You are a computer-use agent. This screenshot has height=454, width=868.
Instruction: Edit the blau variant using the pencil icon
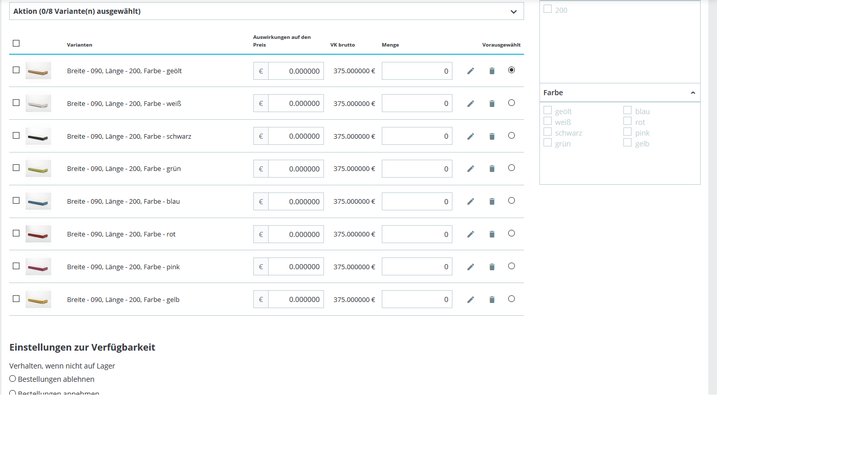470,202
